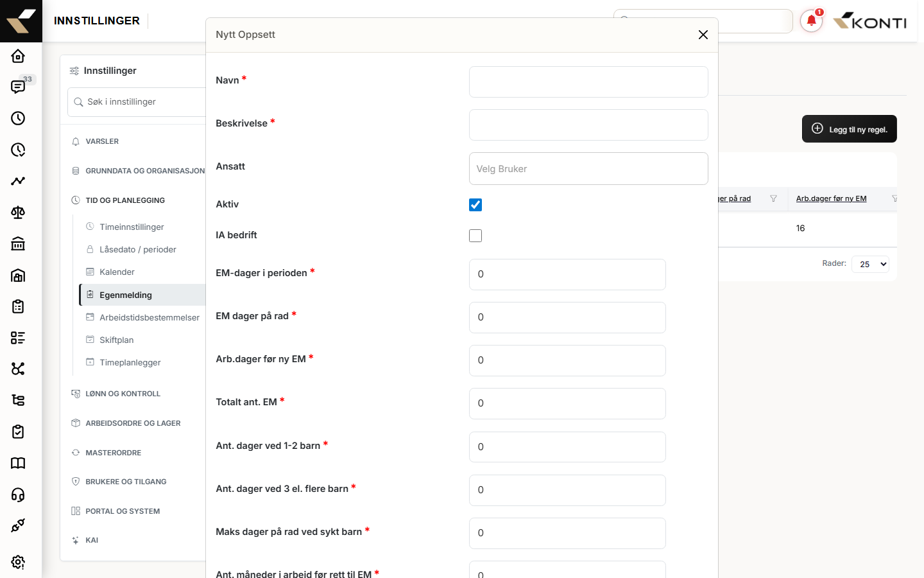This screenshot has height=578, width=924.
Task: Click the Konti brand logo top right
Action: [x=870, y=21]
